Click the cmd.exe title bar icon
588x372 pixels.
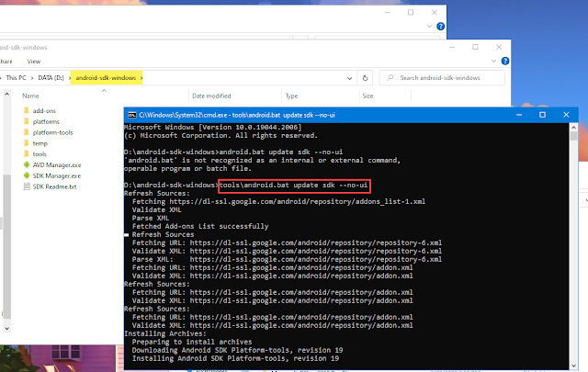(x=132, y=115)
